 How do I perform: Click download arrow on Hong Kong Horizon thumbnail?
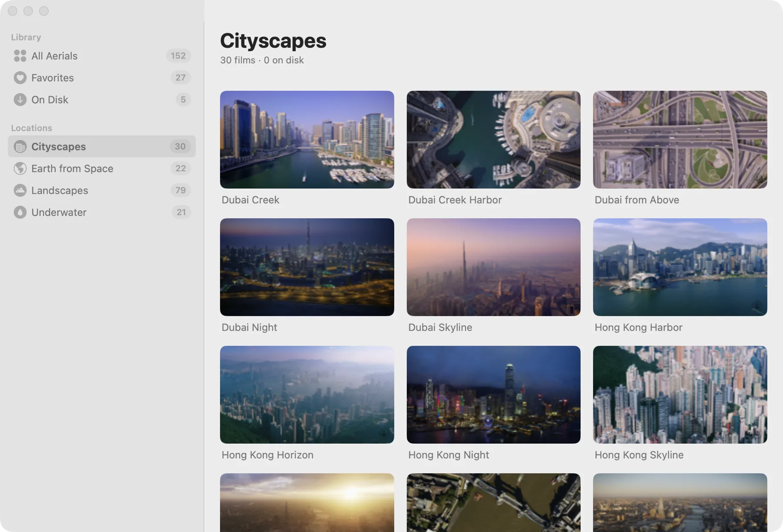click(384, 433)
